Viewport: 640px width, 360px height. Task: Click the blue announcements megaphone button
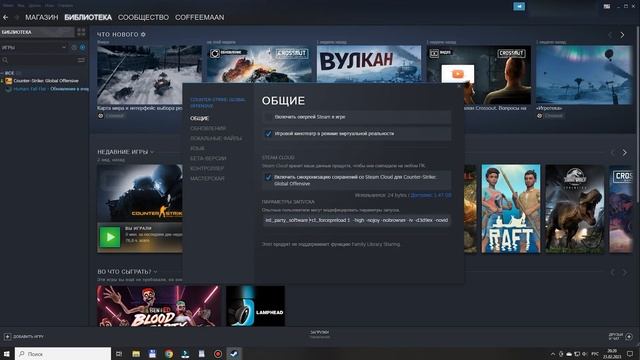coord(519,7)
